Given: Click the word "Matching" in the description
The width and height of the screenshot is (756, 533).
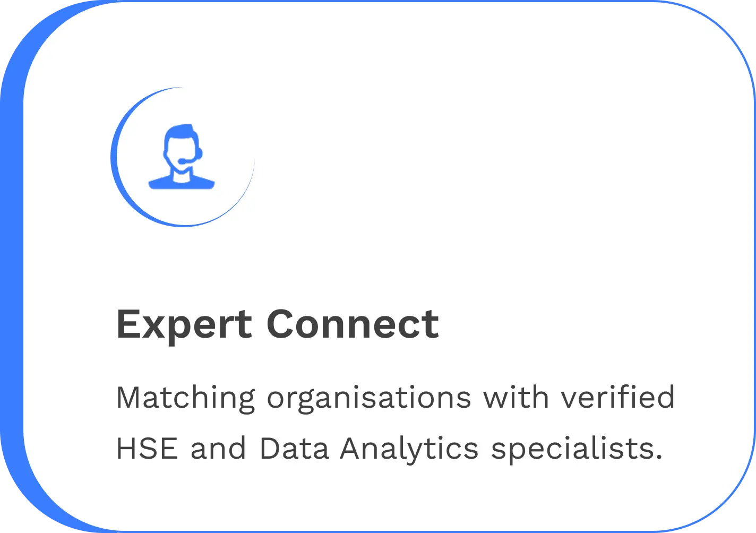Looking at the screenshot, I should (185, 397).
